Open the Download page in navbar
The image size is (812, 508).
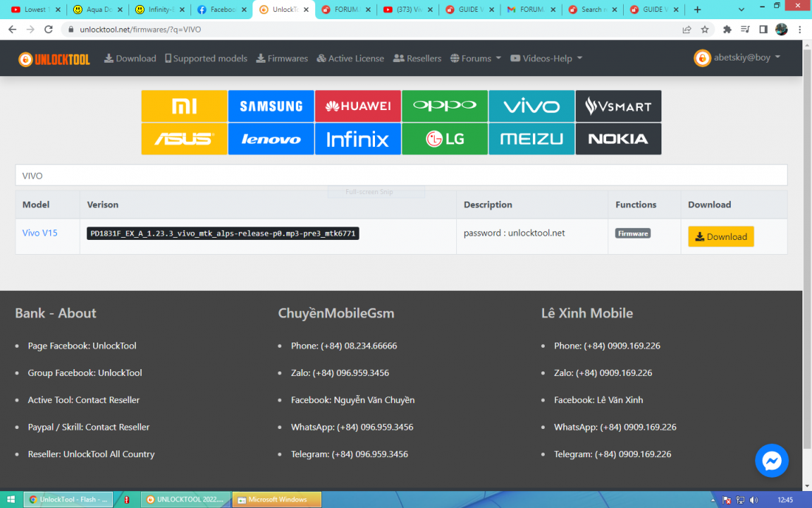[x=130, y=58]
